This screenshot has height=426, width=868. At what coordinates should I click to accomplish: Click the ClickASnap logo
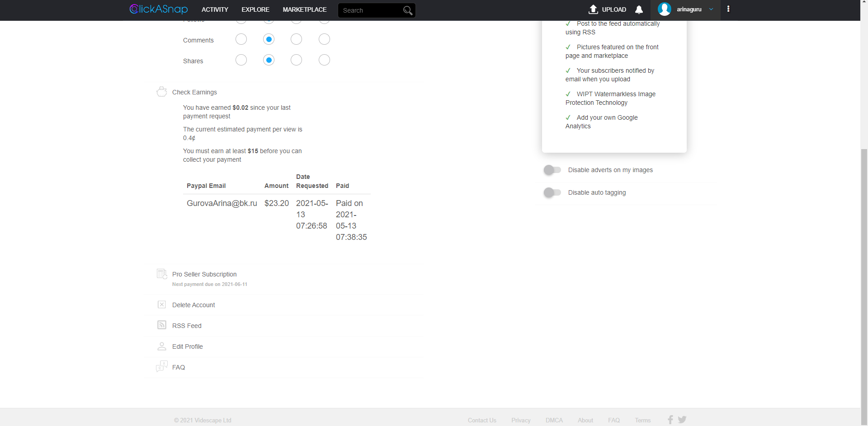(x=159, y=9)
